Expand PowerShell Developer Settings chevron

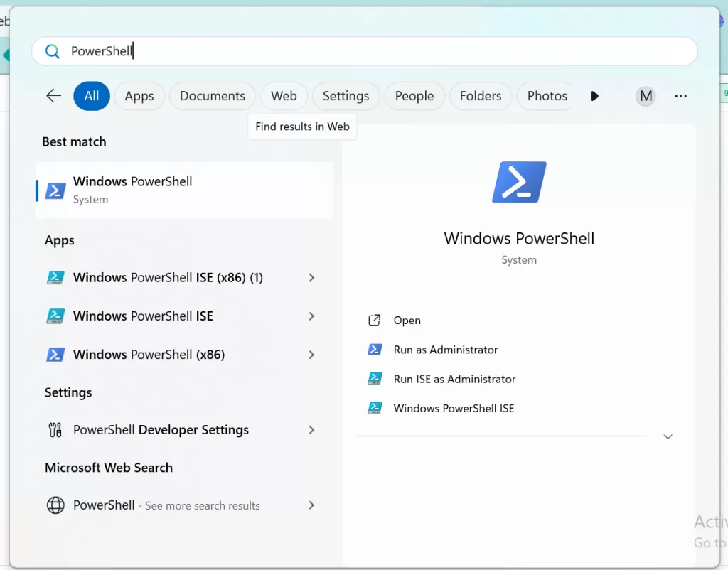pyautogui.click(x=311, y=430)
